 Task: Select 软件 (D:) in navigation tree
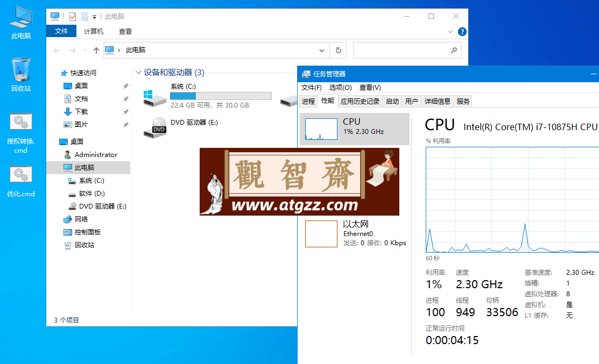click(x=91, y=194)
